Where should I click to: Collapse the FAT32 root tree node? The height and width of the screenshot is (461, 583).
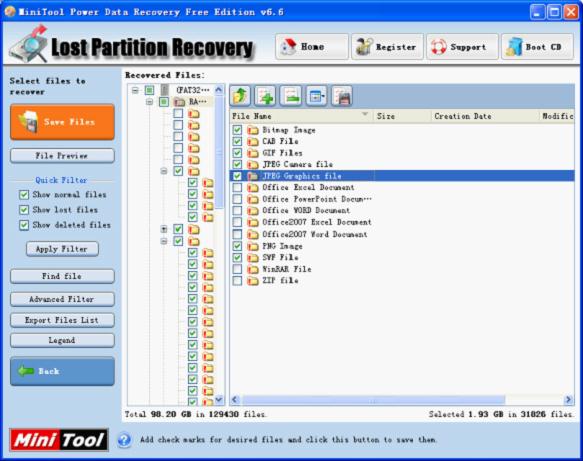[135, 90]
